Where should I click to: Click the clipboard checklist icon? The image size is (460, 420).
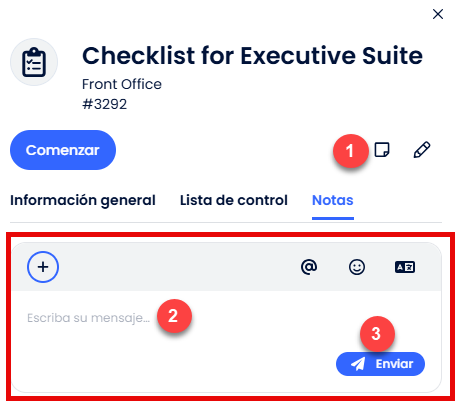coord(34,62)
